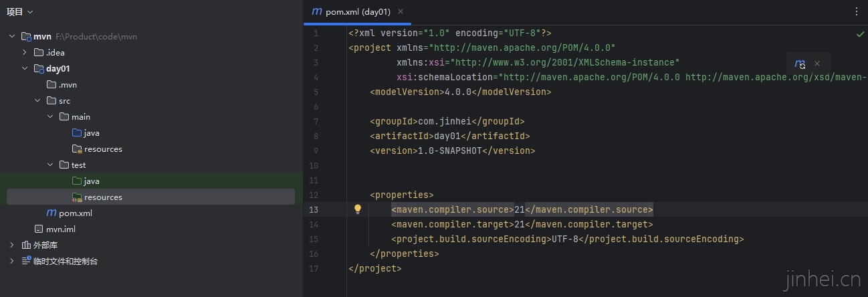Screen dimensions: 868x297
Task: Click test resources folder icon under test
Action: pyautogui.click(x=77, y=197)
